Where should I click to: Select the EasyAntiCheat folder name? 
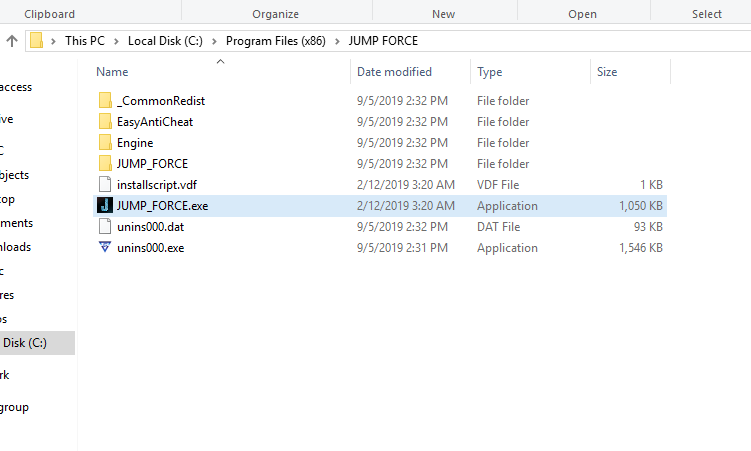pos(155,122)
